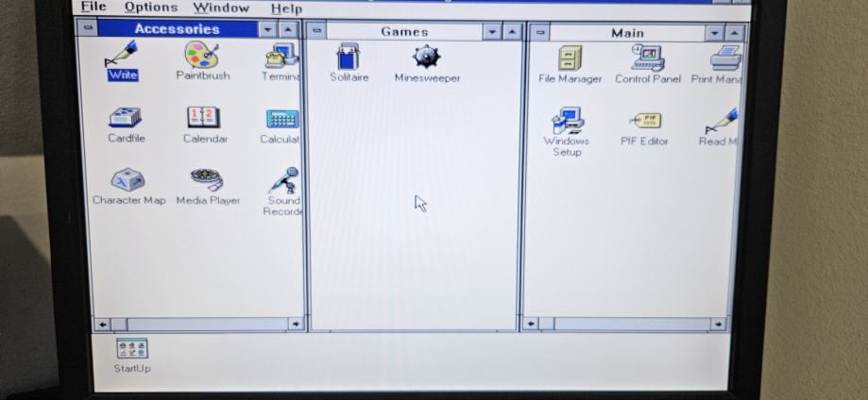
Task: Select the Calendar icon
Action: [x=203, y=117]
